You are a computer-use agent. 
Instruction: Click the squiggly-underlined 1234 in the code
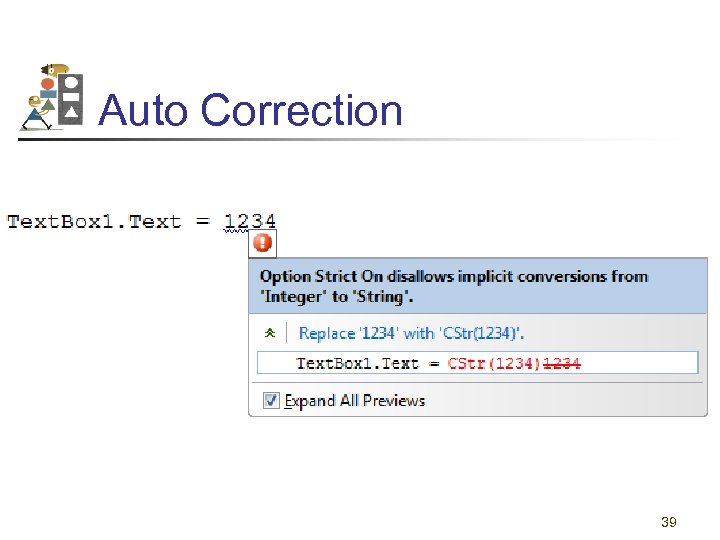click(x=250, y=221)
